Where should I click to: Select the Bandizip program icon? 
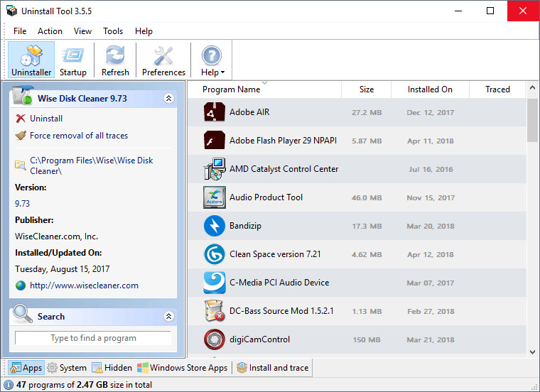[215, 226]
